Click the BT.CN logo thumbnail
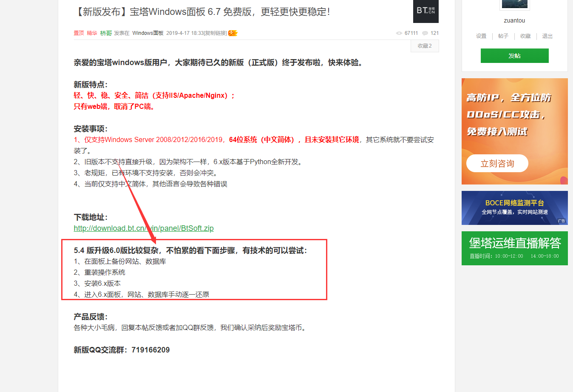 (x=425, y=11)
